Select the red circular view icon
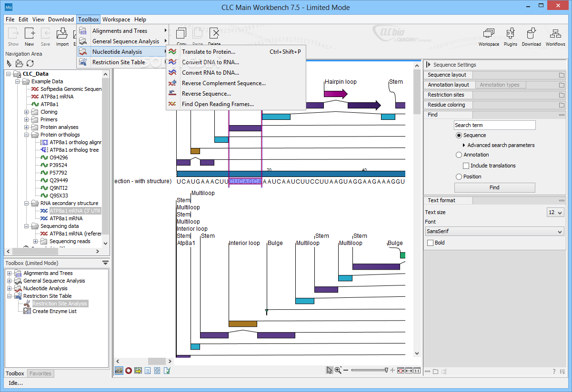 (x=129, y=371)
